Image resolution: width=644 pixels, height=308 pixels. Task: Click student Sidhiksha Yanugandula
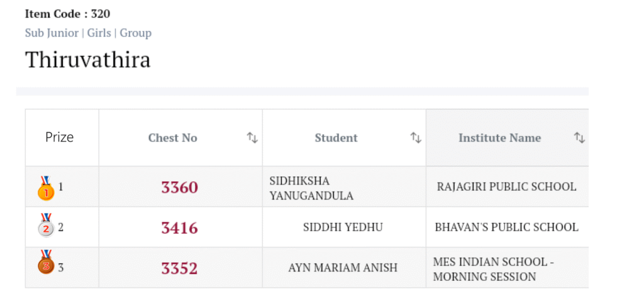coord(311,188)
